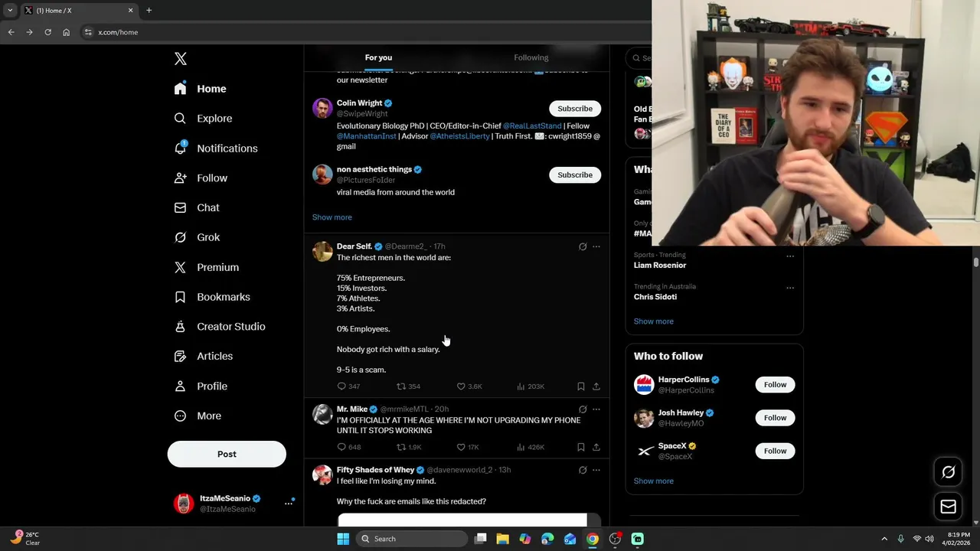Screen dimensions: 980x551
Task: Follow HarperCollins
Action: coord(775,385)
